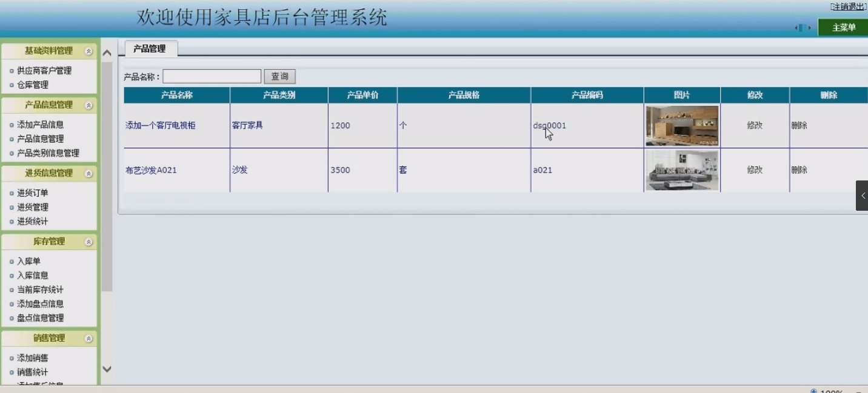Go to 添加产品信息 page
The width and height of the screenshot is (868, 393).
pyautogui.click(x=40, y=125)
